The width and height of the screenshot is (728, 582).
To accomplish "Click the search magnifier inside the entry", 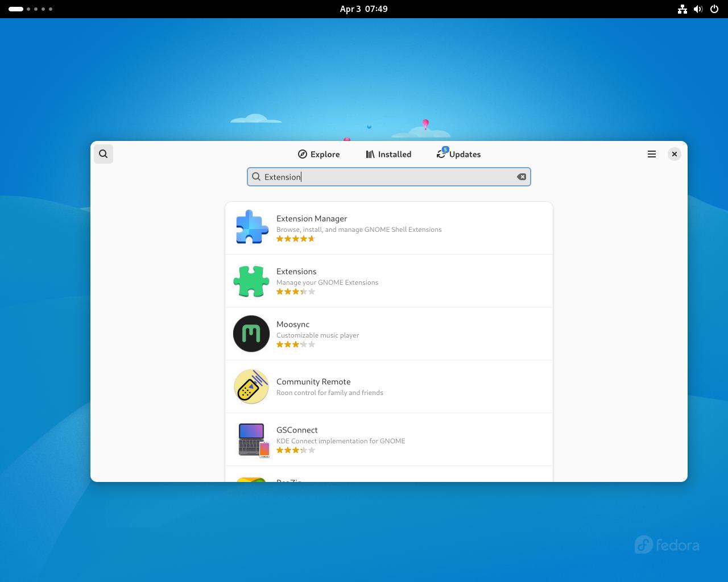I will pos(257,177).
